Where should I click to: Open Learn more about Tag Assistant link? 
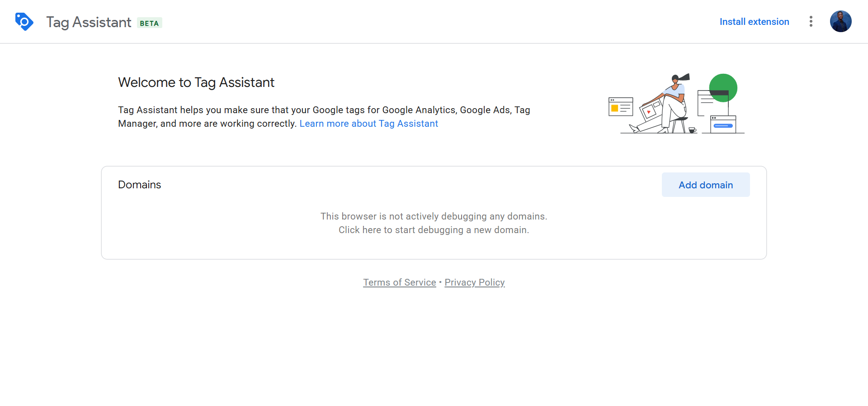368,124
